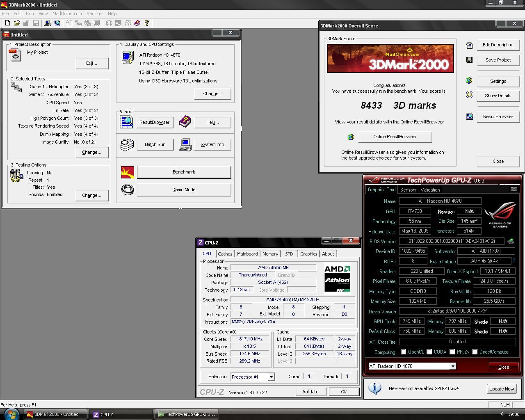Open the Validation tab in GPU-Z
This screenshot has height=420, width=525.
(430, 189)
